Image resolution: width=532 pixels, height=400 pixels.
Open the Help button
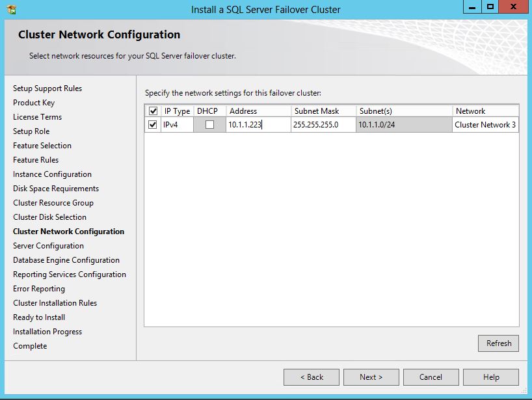491,377
